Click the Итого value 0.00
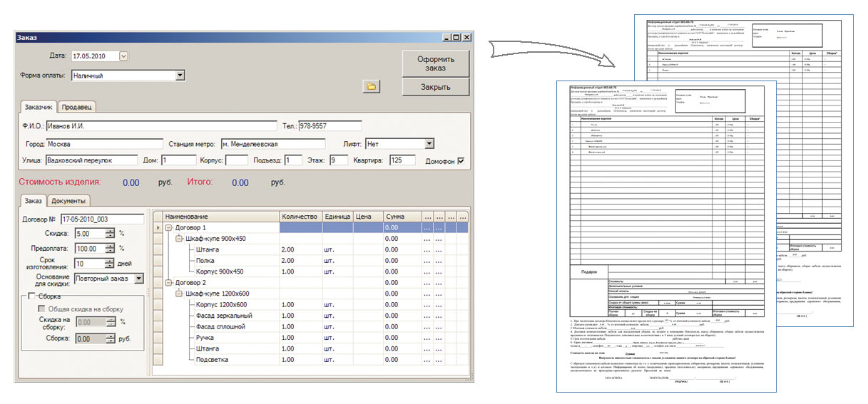Image resolution: width=868 pixels, height=404 pixels. (x=240, y=182)
